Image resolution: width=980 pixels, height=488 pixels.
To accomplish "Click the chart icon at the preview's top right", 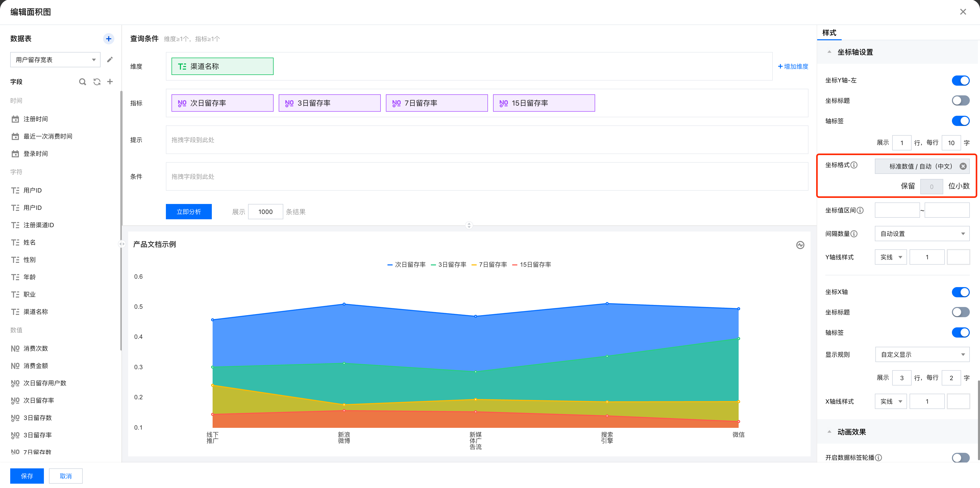I will 800,245.
